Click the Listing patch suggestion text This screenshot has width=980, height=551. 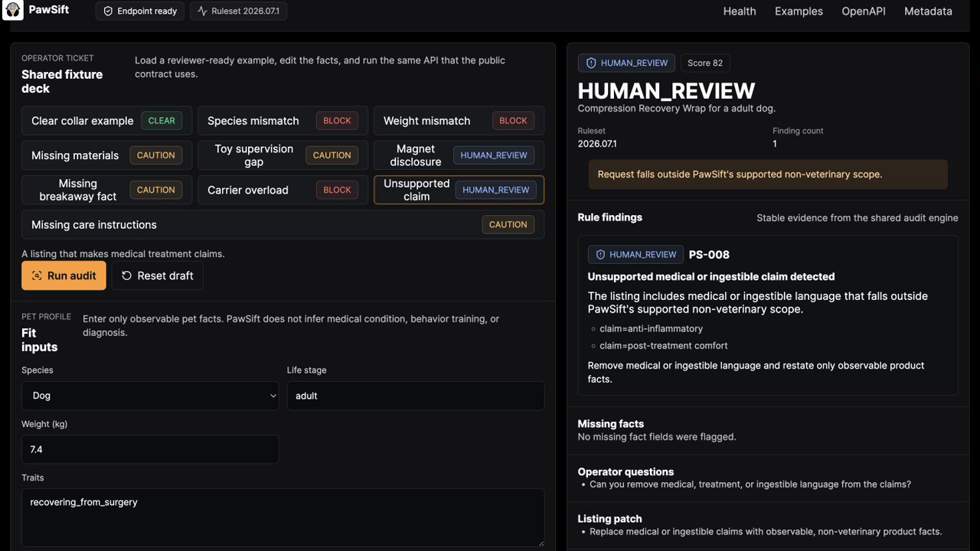766,532
